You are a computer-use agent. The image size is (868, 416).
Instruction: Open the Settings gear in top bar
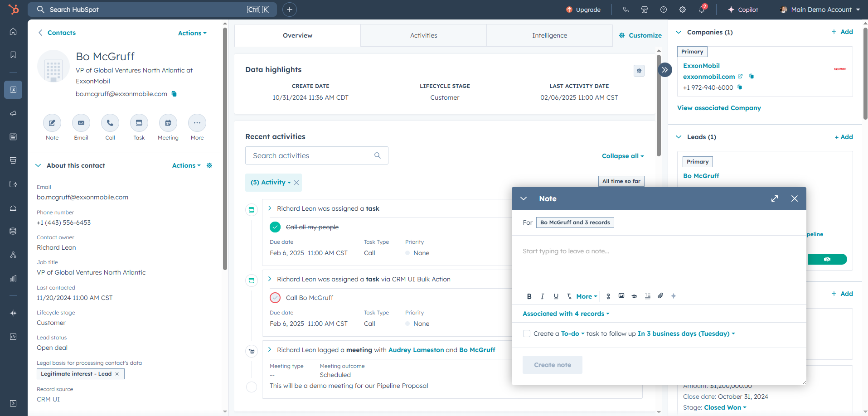683,10
